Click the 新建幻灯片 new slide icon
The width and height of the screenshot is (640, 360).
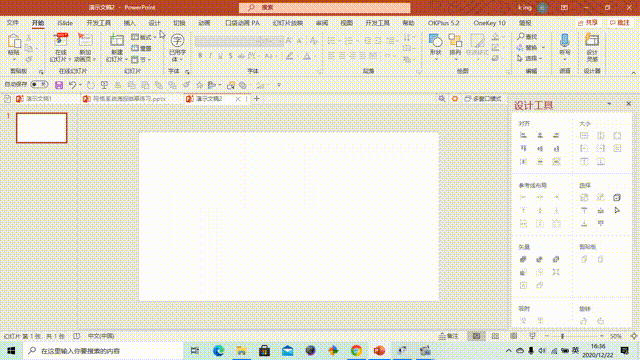[x=117, y=40]
